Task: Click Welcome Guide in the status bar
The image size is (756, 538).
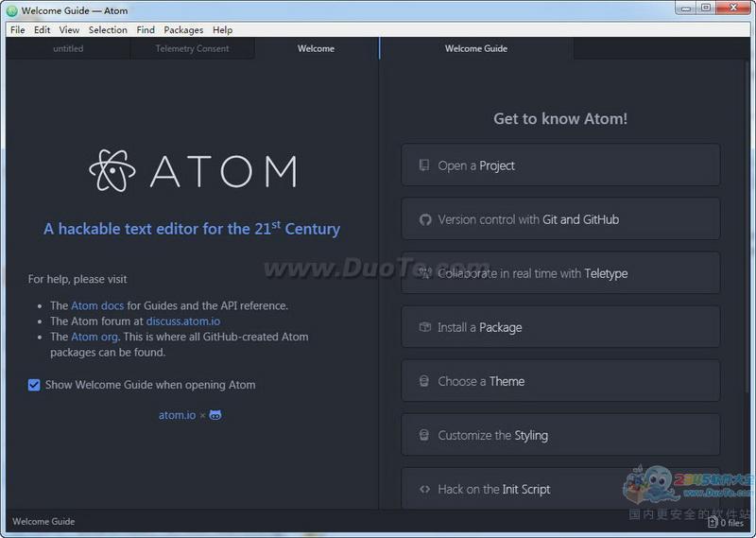Action: (43, 522)
